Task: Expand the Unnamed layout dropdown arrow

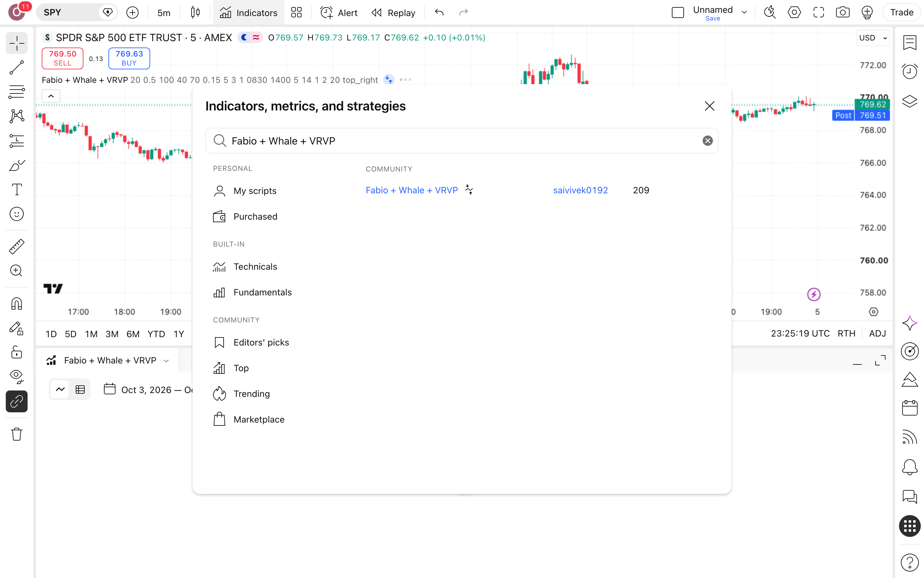Action: pyautogui.click(x=744, y=13)
